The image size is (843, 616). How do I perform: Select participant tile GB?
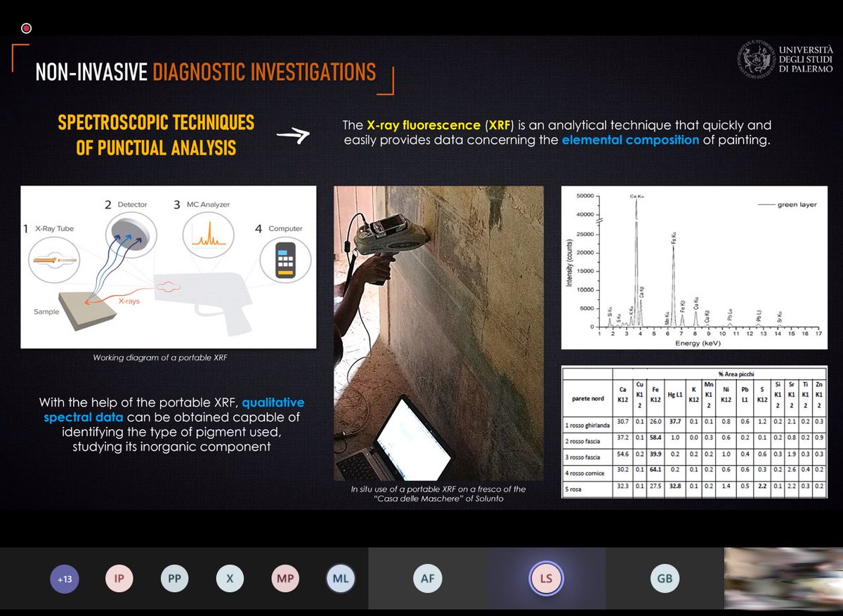point(664,579)
